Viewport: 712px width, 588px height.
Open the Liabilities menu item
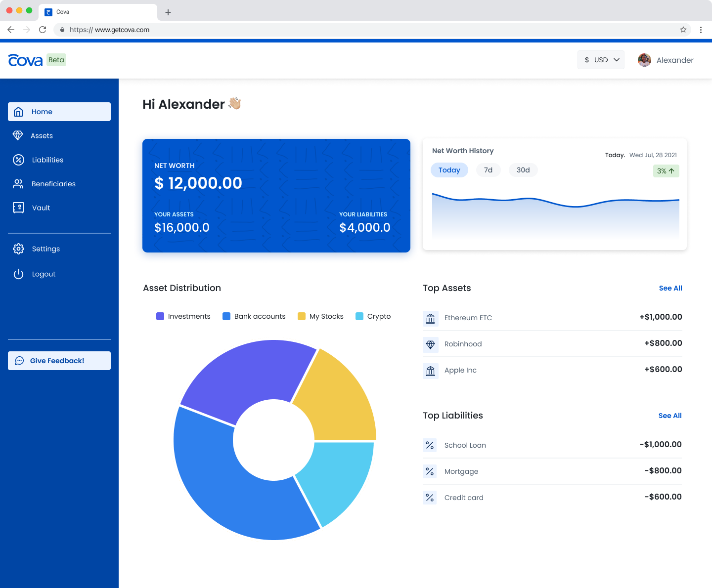pos(59,160)
